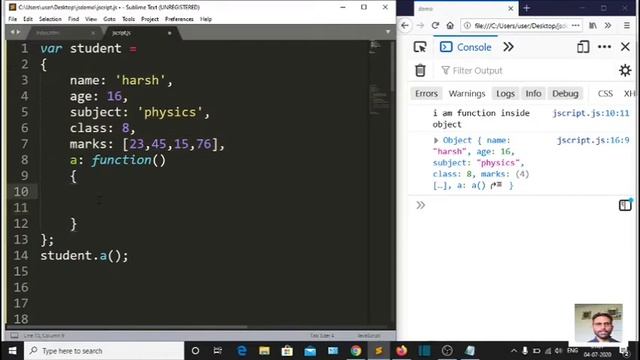640x360 pixels.
Task: Close the demo browser tab
Action: (510, 8)
